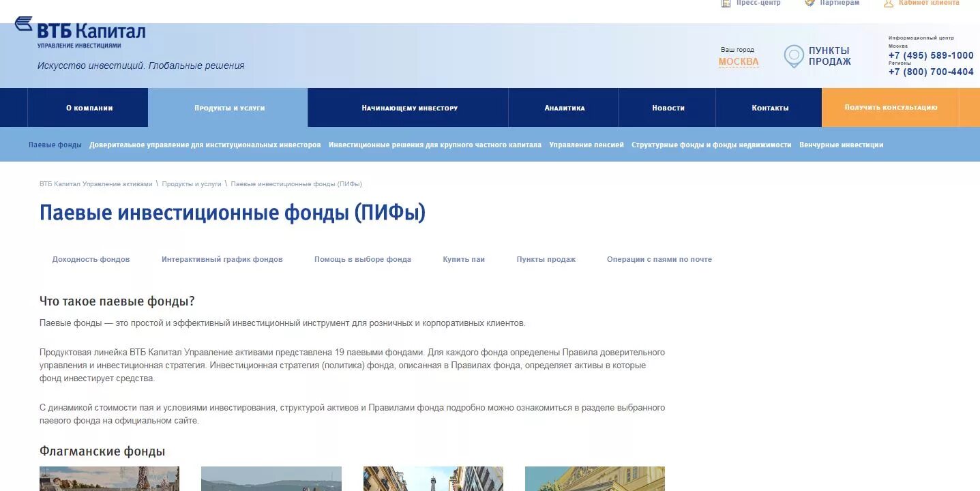Click the location pin icon for sales points
980x491 pixels.
794,57
